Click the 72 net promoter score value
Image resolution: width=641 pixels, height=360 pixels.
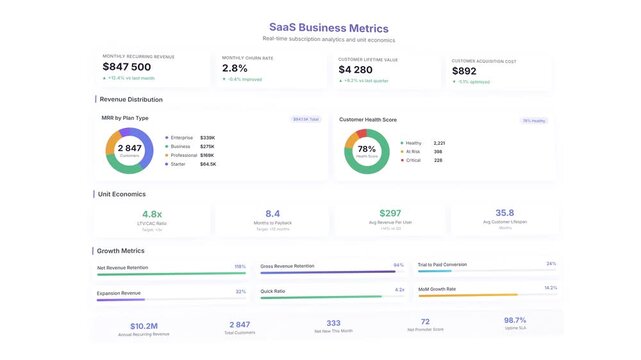click(x=425, y=322)
